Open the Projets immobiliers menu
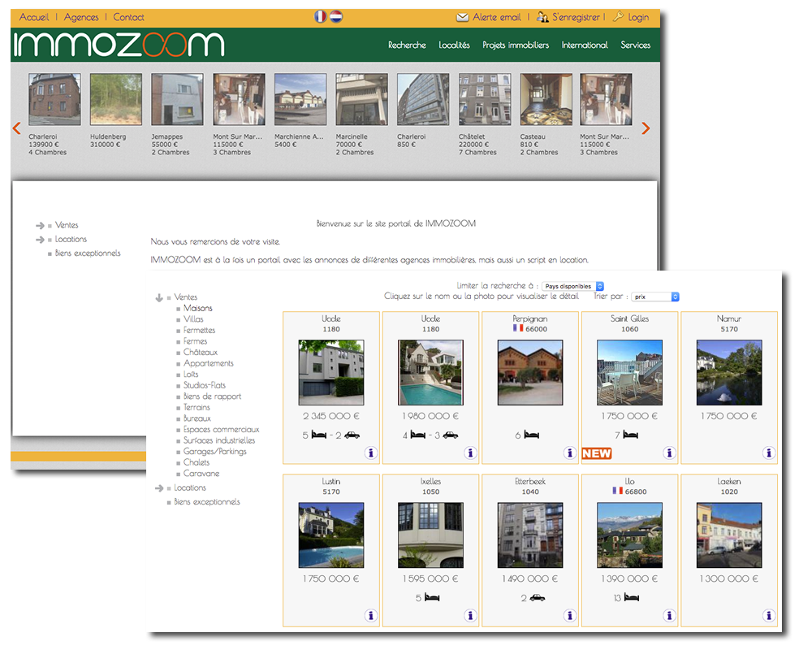812x650 pixels. [516, 45]
